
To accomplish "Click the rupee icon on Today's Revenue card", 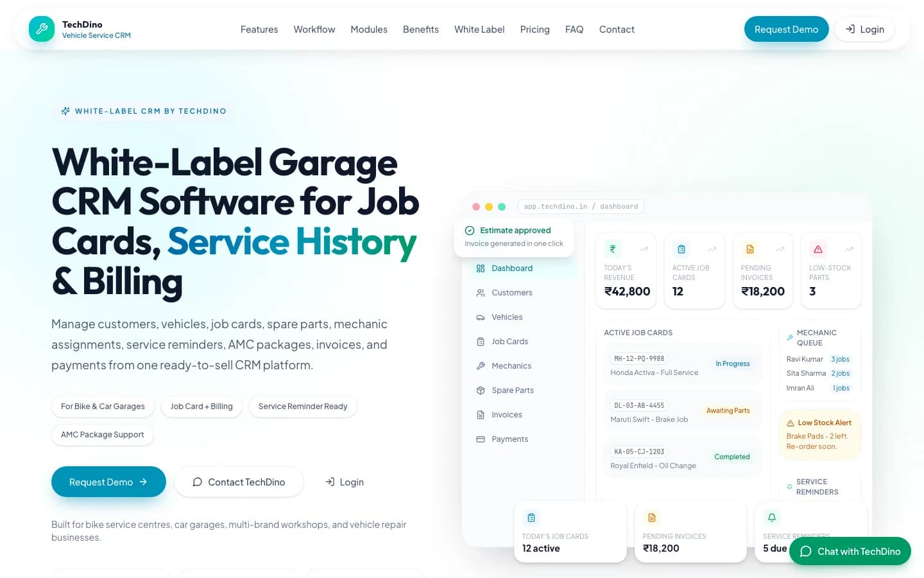I will click(x=613, y=249).
